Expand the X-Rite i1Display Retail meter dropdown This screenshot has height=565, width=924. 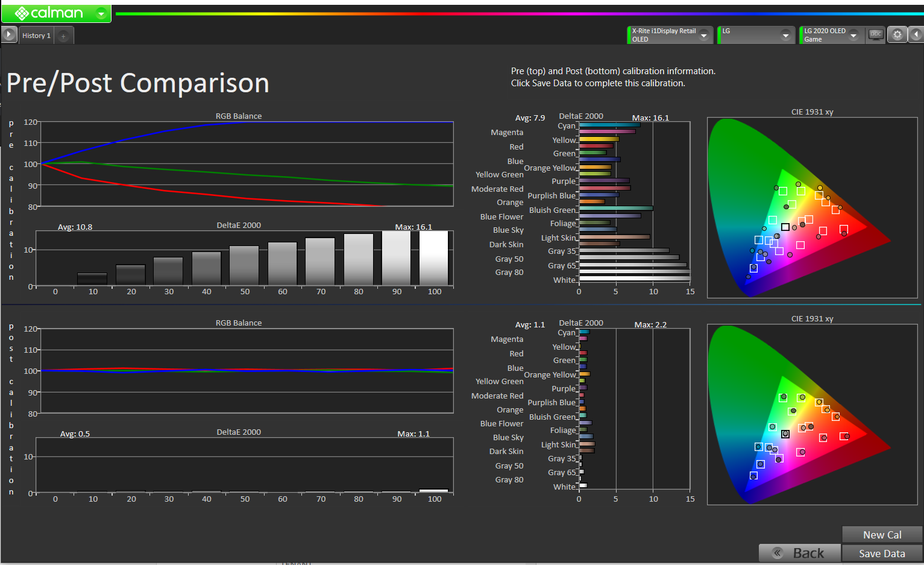[703, 36]
